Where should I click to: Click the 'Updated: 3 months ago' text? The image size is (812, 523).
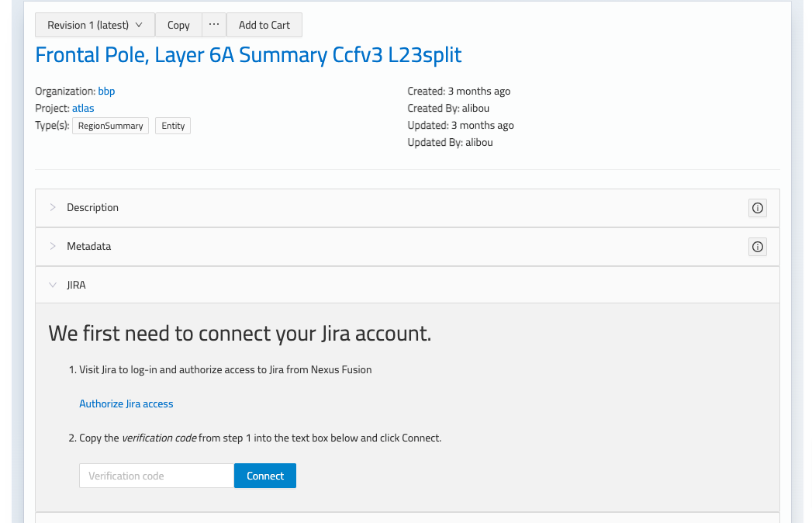tap(461, 126)
